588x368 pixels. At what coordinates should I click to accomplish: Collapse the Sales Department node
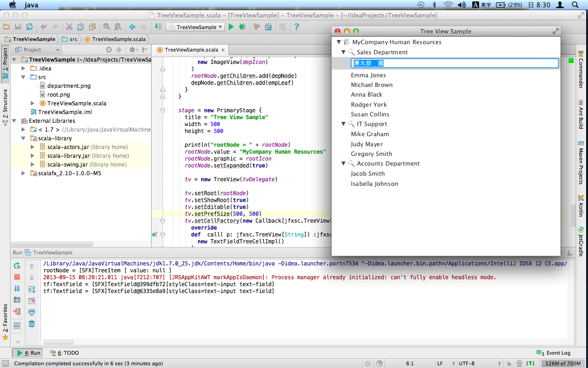click(343, 52)
